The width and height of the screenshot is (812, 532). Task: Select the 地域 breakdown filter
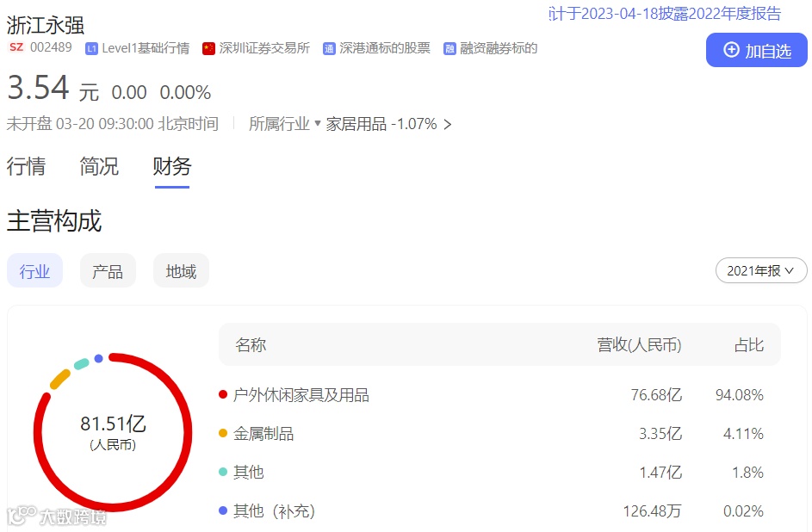(x=181, y=270)
